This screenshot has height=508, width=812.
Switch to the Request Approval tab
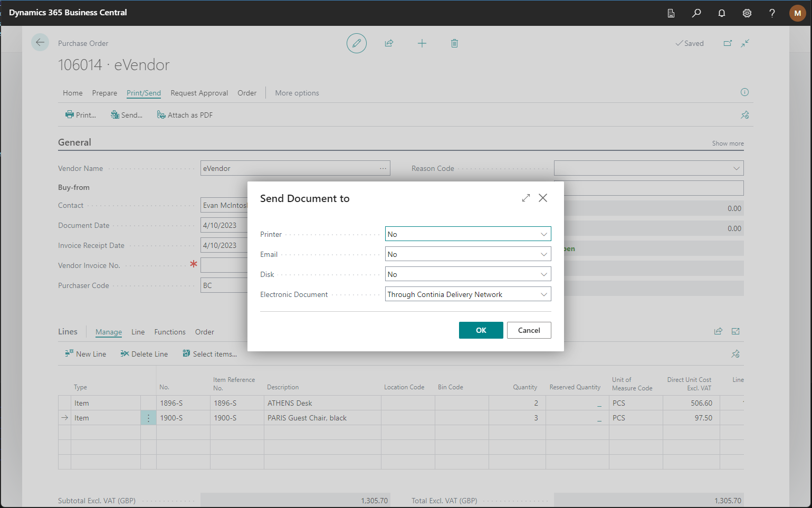point(199,93)
